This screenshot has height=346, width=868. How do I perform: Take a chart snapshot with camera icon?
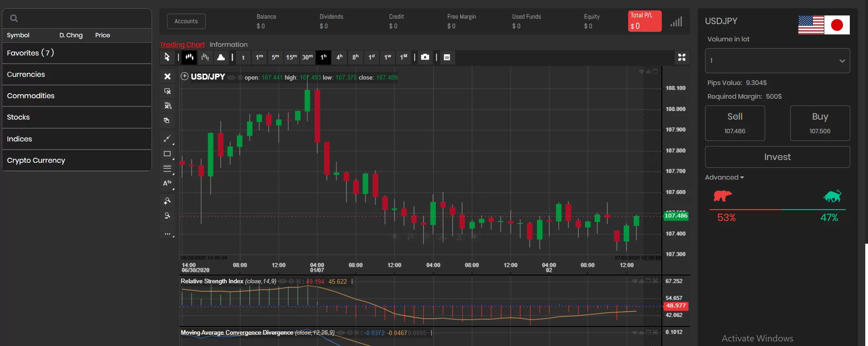pyautogui.click(x=425, y=57)
